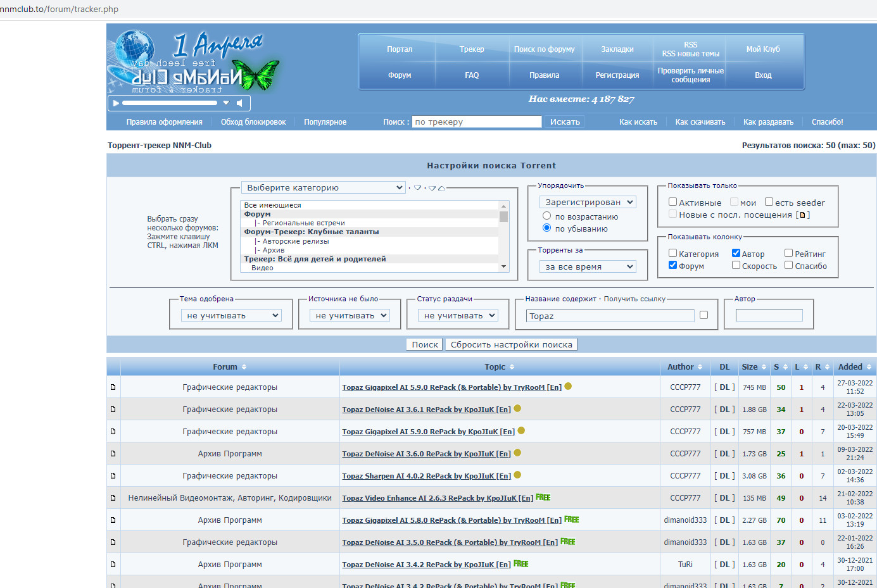This screenshot has height=588, width=877.
Task: Sort by Topic column arrows
Action: tap(512, 367)
